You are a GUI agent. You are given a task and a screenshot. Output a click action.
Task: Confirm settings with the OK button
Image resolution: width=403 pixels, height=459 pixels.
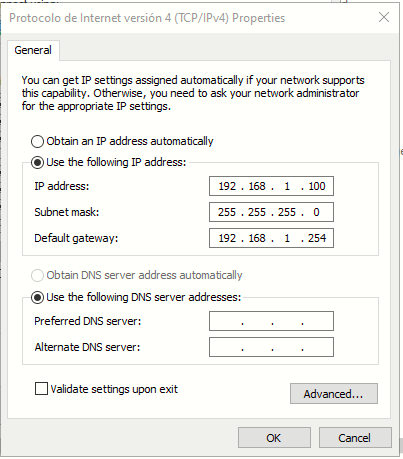(274, 438)
